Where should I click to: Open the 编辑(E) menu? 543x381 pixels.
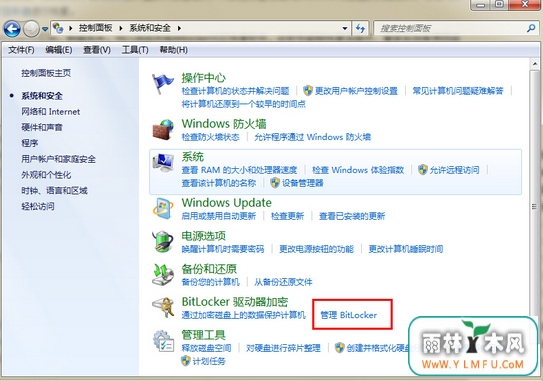pos(59,50)
